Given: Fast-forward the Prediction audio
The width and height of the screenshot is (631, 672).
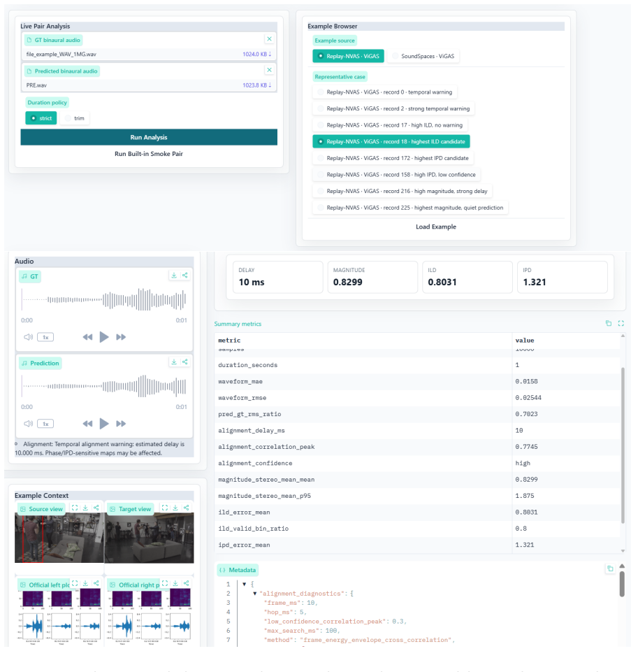Looking at the screenshot, I should pos(121,424).
